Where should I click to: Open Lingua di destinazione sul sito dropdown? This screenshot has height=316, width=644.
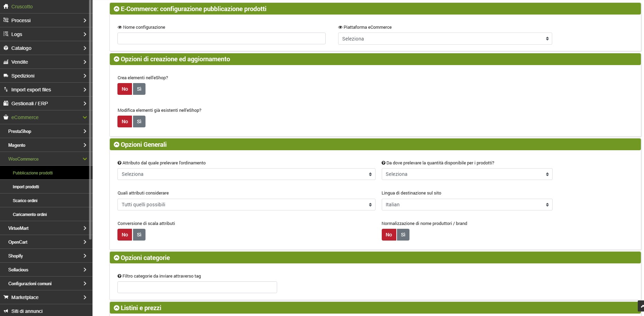(467, 205)
